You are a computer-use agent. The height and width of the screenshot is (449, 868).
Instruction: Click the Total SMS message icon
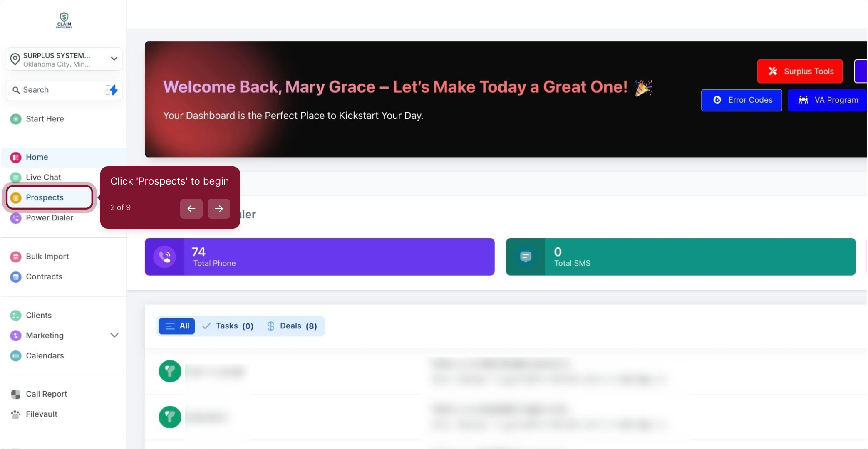point(526,257)
